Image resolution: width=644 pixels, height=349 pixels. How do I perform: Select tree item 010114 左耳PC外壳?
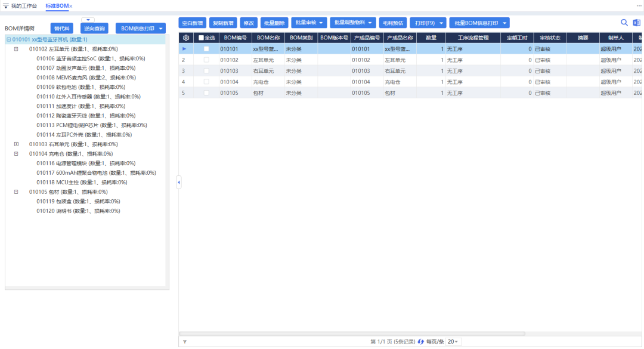84,134
